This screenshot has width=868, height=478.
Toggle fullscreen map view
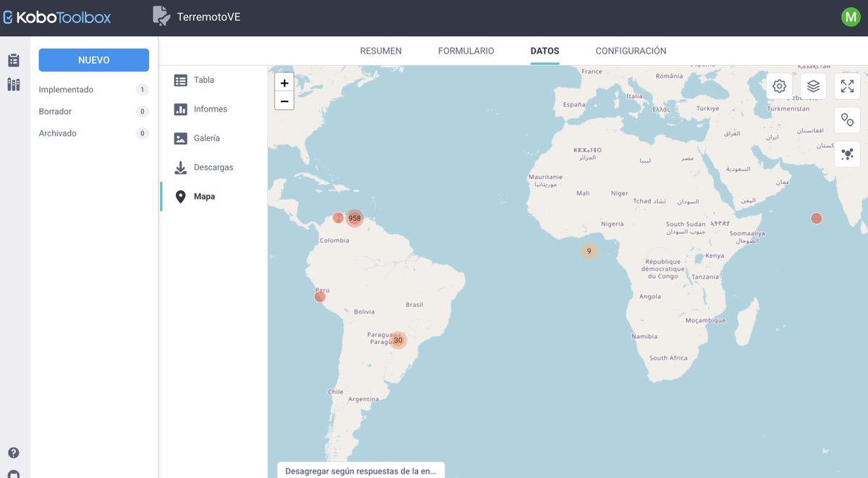pos(847,86)
